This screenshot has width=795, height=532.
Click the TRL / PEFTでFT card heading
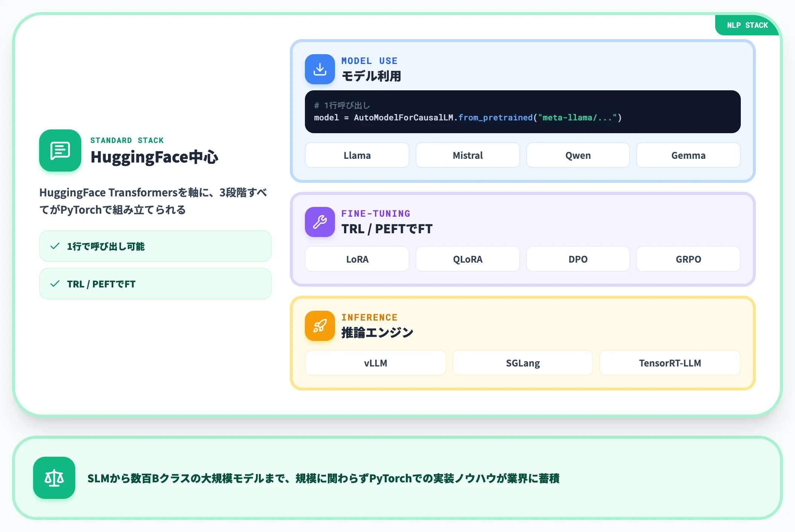pos(387,229)
